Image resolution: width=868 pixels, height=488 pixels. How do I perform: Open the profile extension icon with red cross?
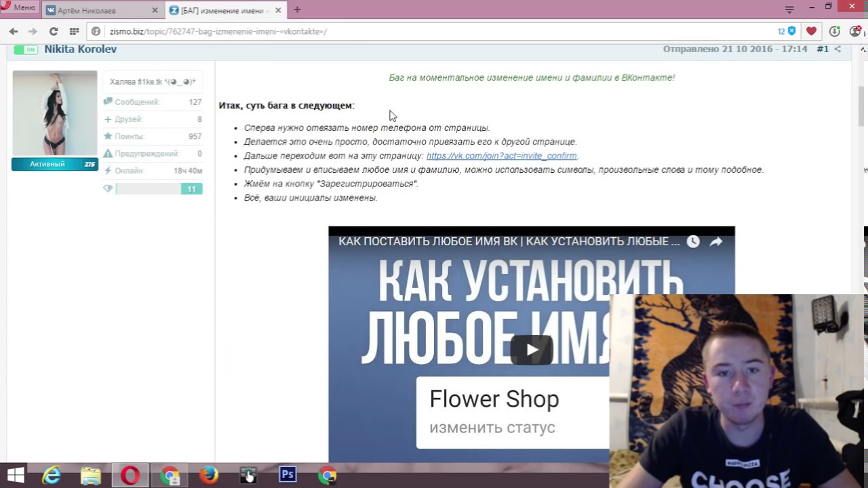pyautogui.click(x=855, y=31)
